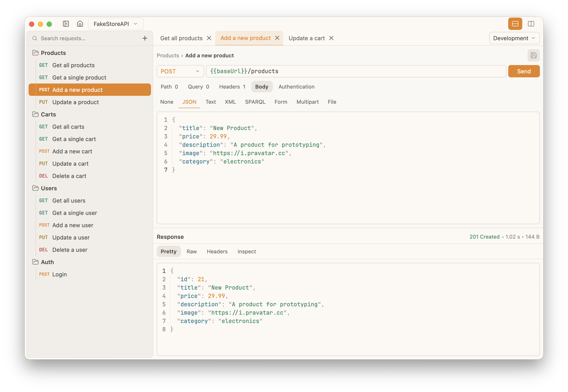
Task: Open the Path parameters tab
Action: tap(169, 87)
